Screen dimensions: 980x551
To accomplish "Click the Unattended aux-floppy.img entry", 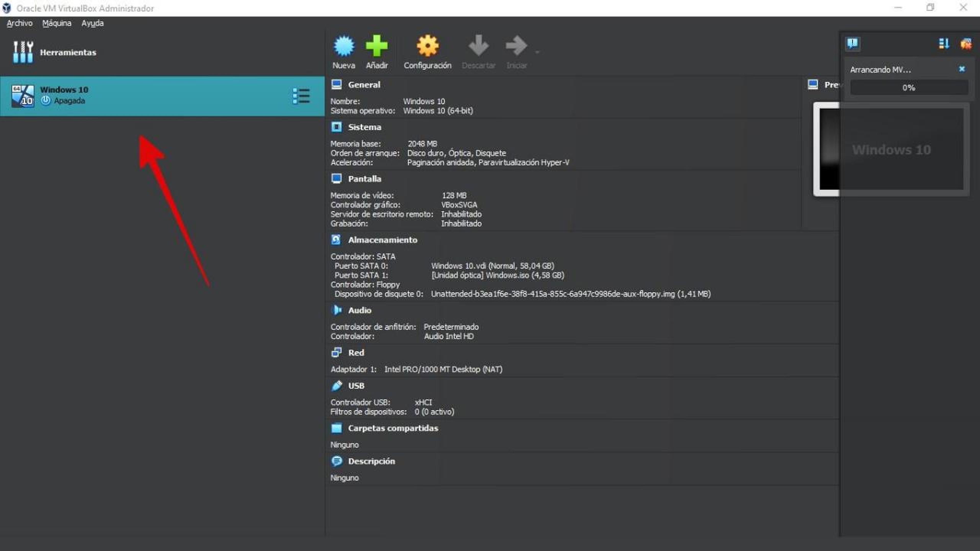I will click(x=571, y=294).
